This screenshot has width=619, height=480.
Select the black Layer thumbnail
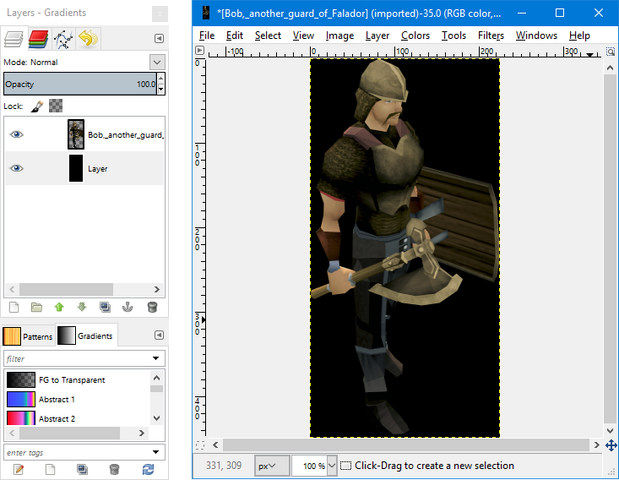76,169
